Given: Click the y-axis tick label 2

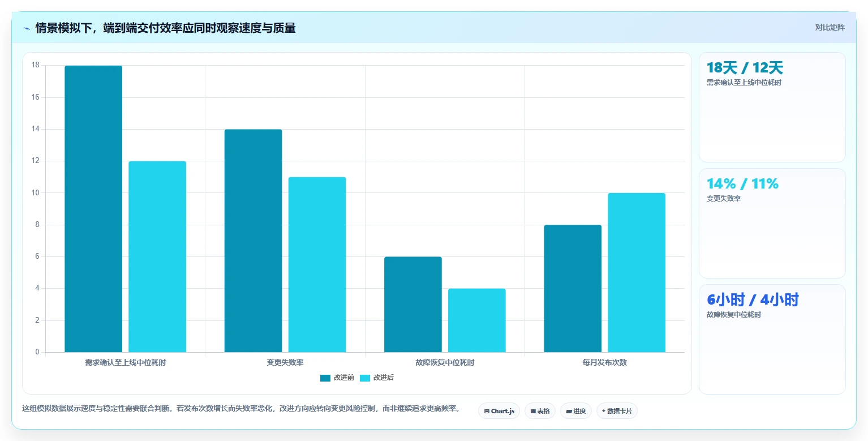Looking at the screenshot, I should tap(37, 320).
